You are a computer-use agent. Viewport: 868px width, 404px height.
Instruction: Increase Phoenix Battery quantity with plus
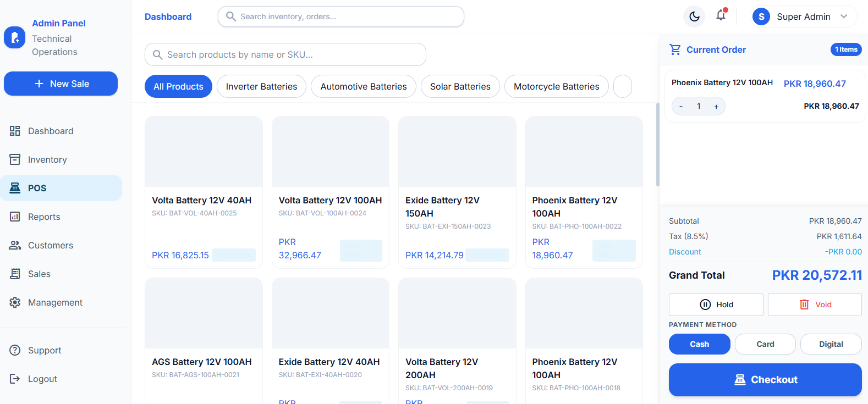(x=716, y=107)
